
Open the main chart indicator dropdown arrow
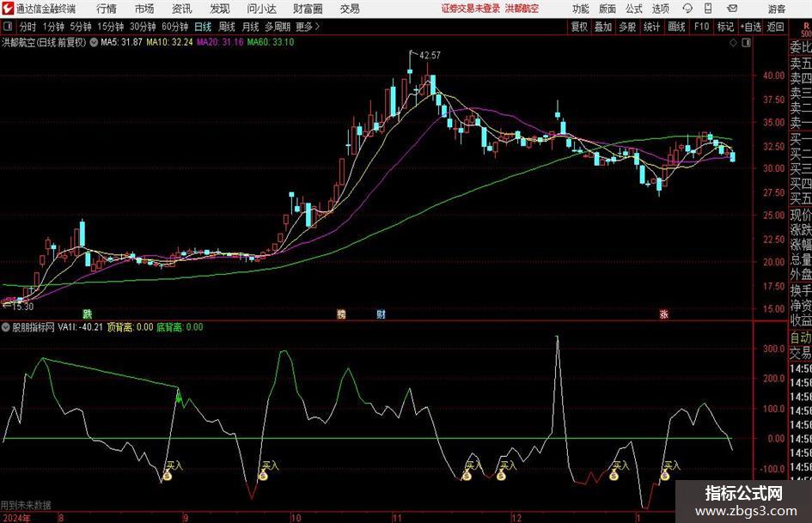[94, 42]
